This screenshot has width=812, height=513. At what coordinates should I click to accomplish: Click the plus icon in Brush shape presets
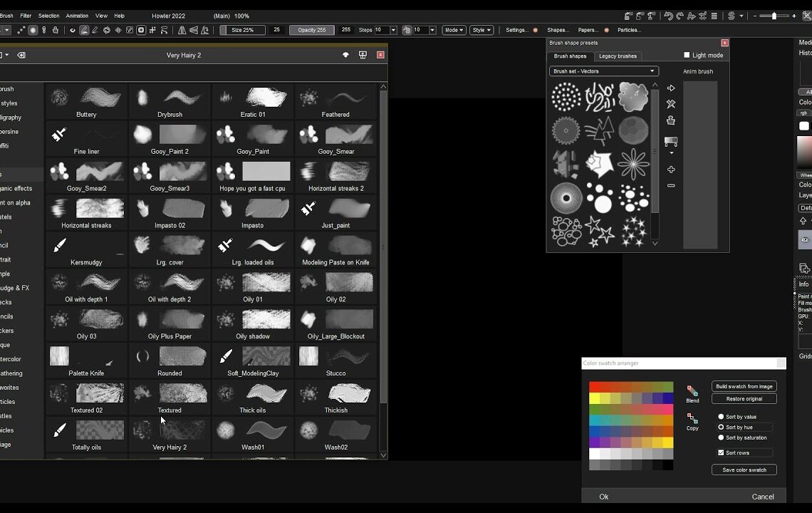point(671,170)
